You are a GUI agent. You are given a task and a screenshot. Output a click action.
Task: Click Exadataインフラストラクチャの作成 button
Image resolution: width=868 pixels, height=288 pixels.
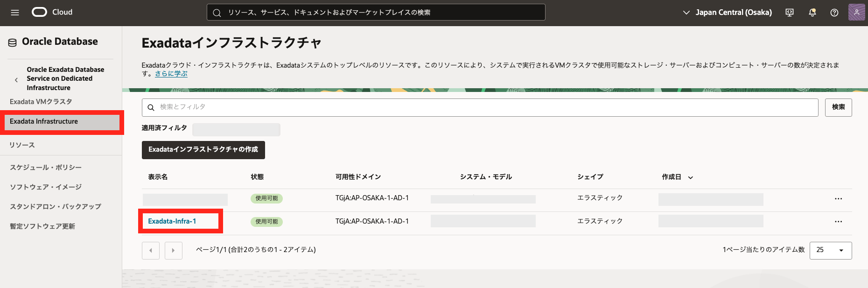coord(203,150)
